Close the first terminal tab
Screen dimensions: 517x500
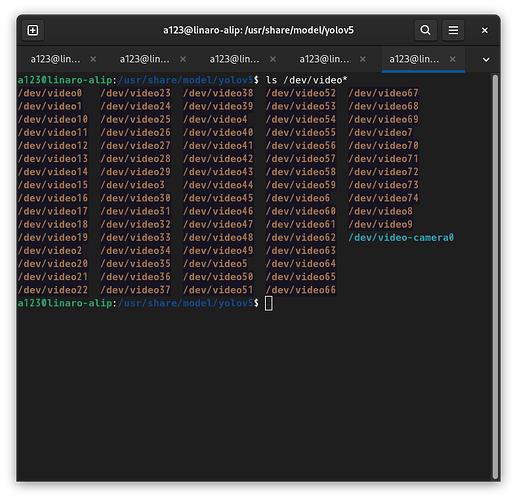click(93, 59)
